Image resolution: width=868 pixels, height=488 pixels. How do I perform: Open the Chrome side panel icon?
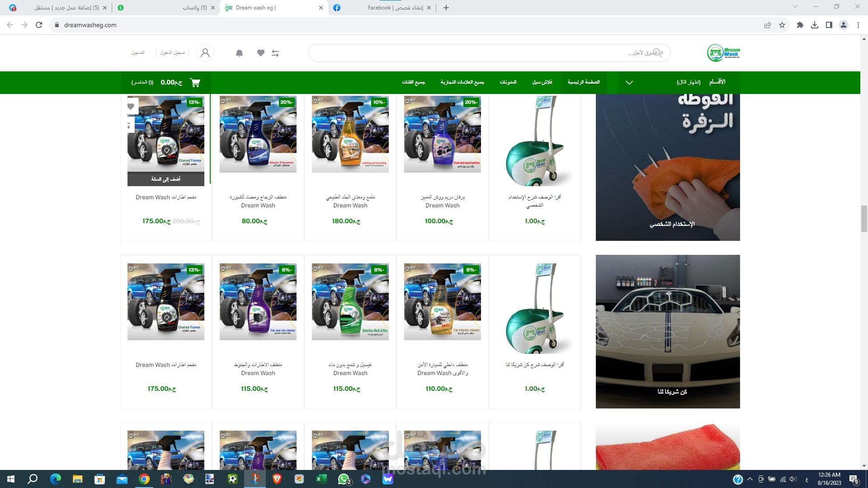[x=829, y=25]
